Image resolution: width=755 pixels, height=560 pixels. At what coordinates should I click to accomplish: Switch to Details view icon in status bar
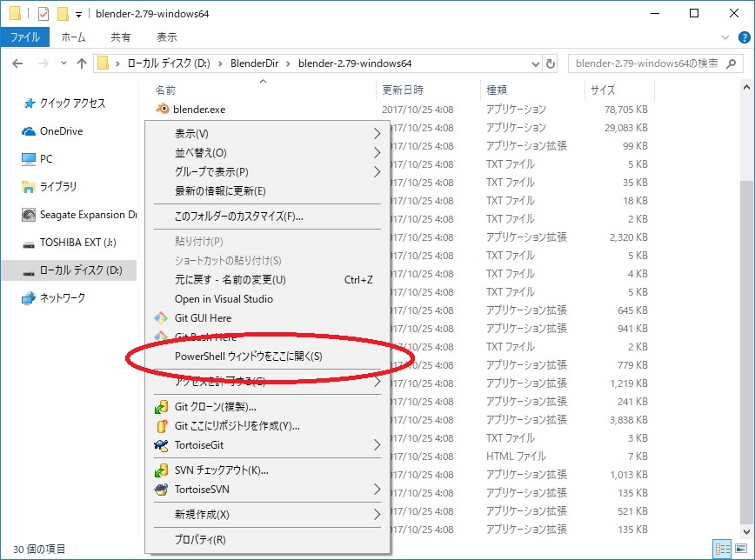(x=723, y=549)
